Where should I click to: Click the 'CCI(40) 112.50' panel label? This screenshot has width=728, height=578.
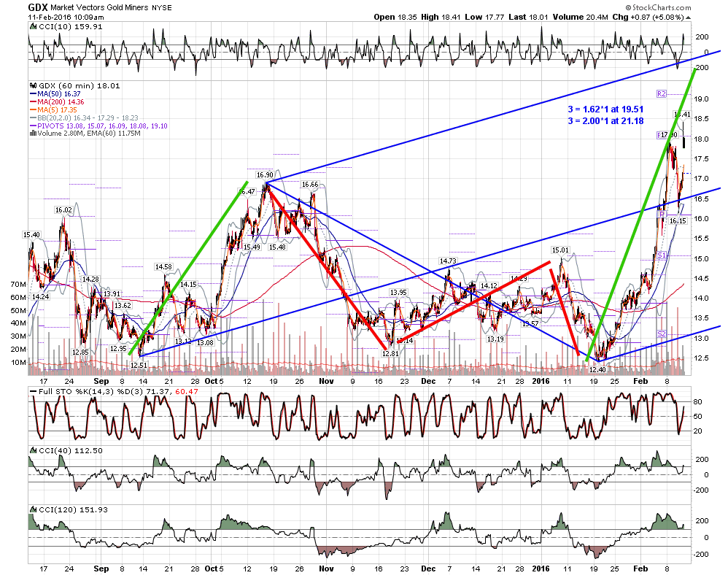(x=71, y=451)
